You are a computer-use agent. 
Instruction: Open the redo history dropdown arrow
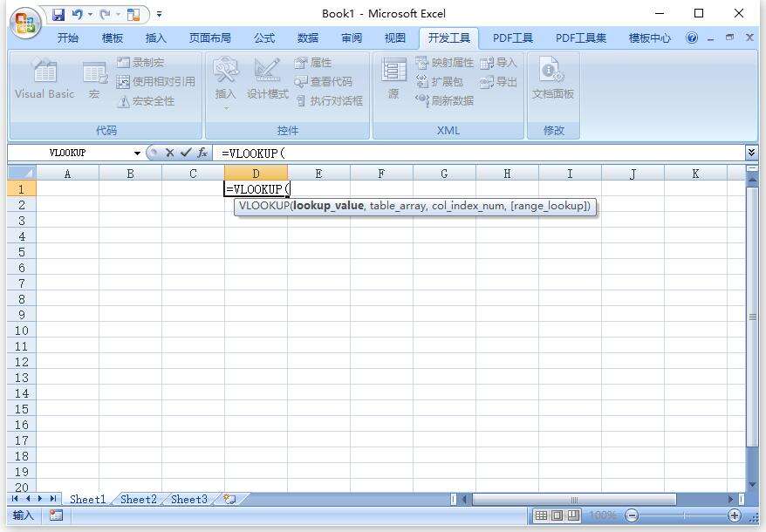119,15
